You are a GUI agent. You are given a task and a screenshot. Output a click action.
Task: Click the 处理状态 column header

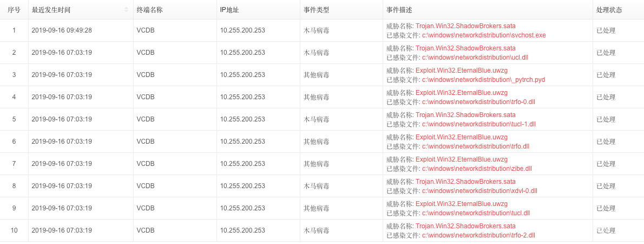tap(609, 10)
